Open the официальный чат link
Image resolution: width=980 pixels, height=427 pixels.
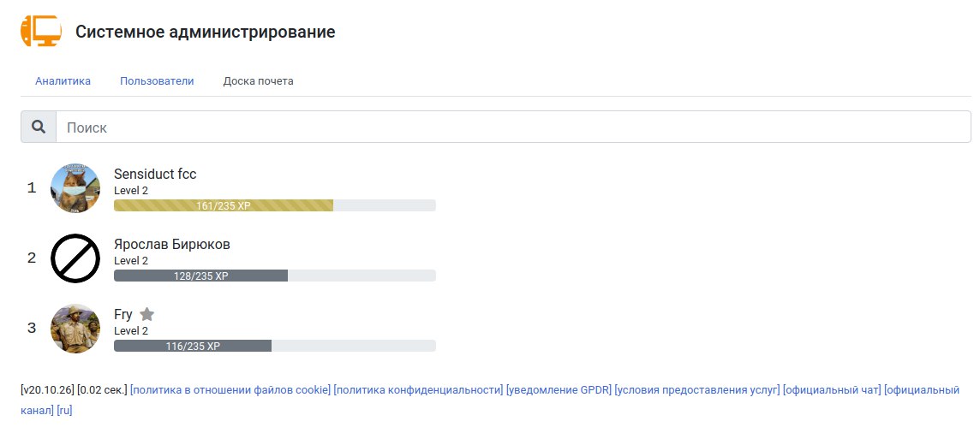[x=832, y=390]
